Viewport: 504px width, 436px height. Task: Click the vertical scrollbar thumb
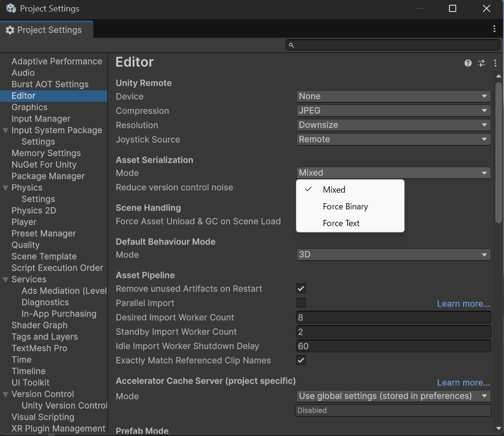click(x=499, y=153)
